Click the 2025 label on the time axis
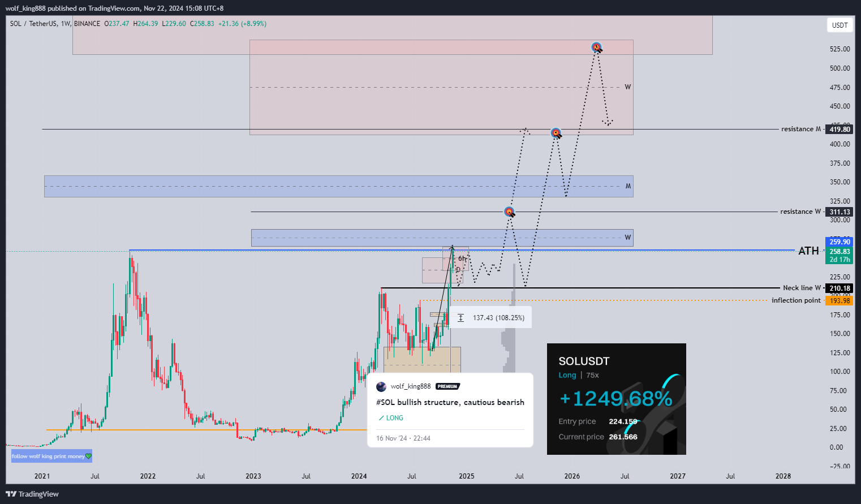Viewport: 861px width, 504px height. coord(467,476)
